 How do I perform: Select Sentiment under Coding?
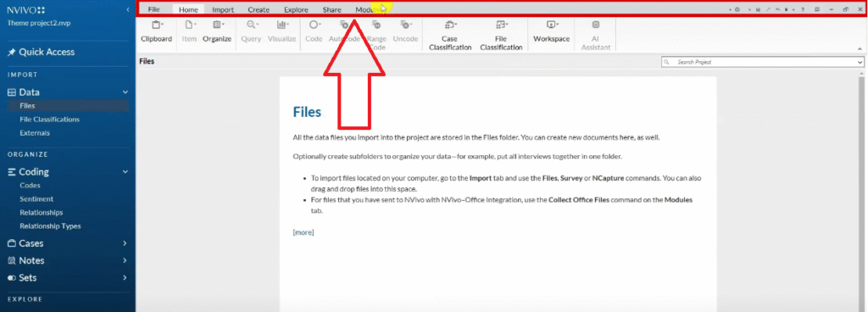[x=36, y=198]
